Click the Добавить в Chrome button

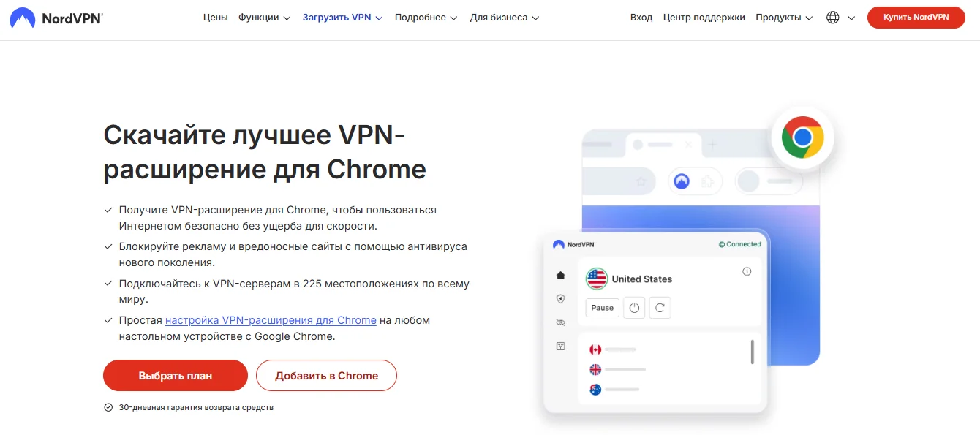[326, 376]
